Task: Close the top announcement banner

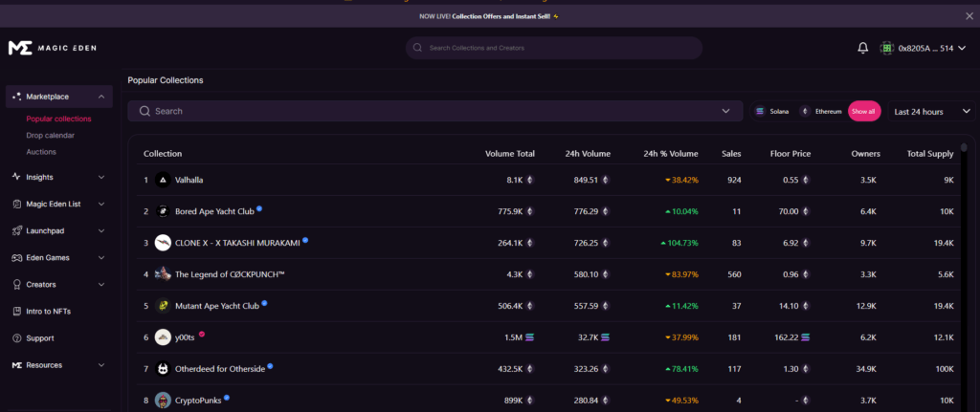Action: coord(969,16)
